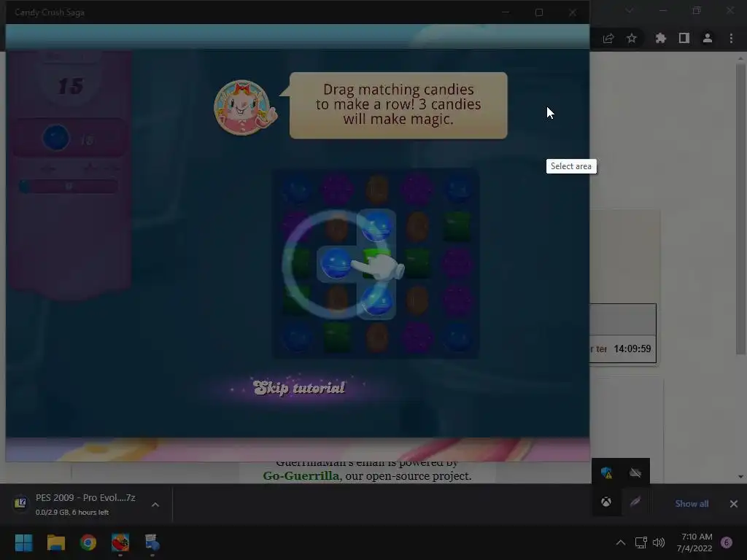Open the Snipping Tool taskbar icon
Screen dimensions: 747x560
click(x=152, y=542)
